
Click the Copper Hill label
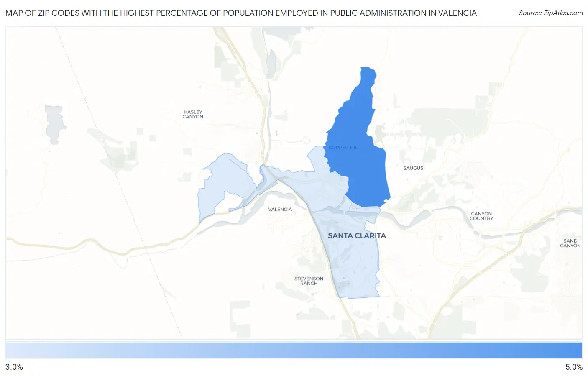click(344, 148)
